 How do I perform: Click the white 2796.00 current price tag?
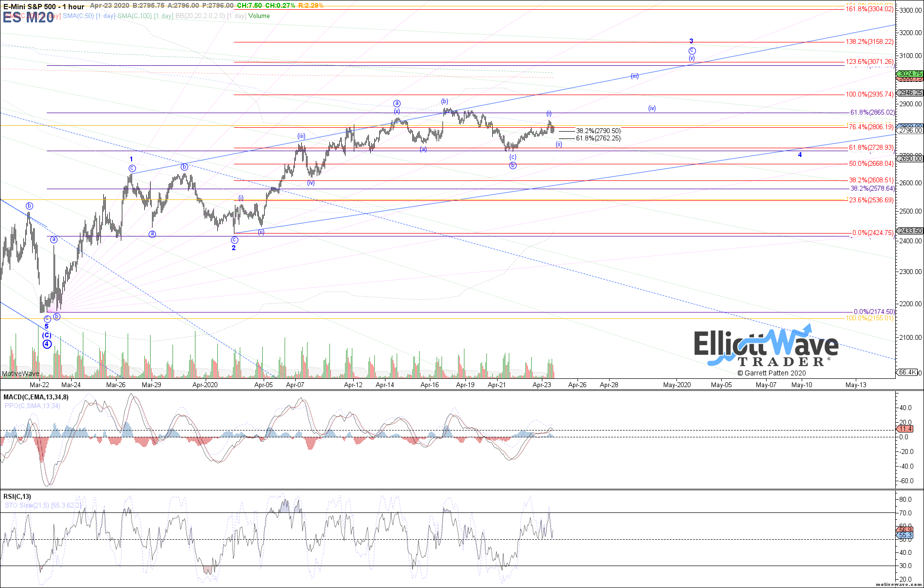(910, 130)
